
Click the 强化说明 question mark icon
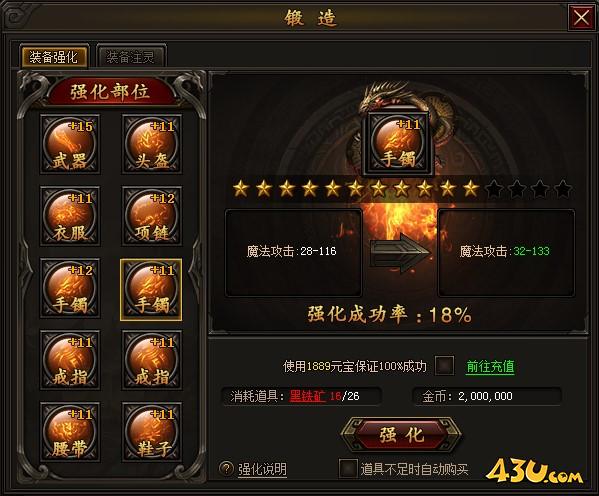coord(226,468)
